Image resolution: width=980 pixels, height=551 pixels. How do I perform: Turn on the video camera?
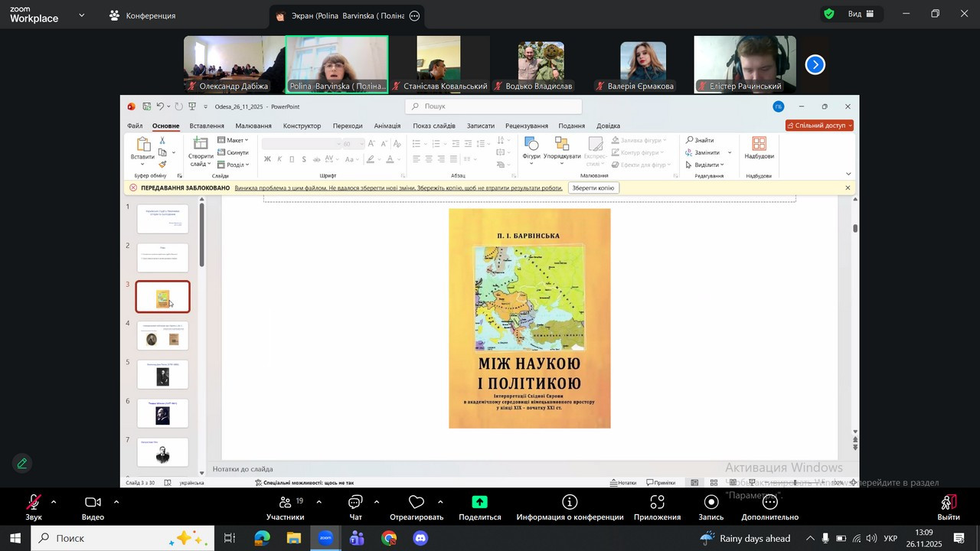(x=93, y=503)
